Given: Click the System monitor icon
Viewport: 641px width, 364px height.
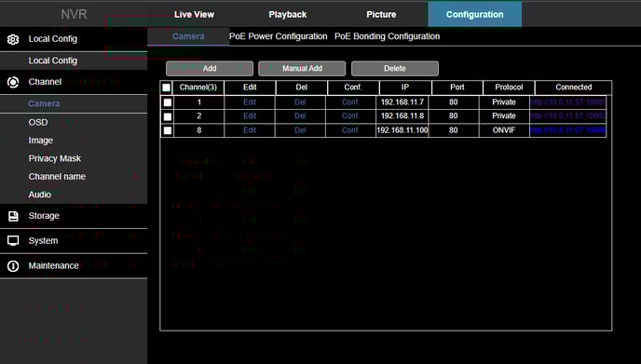Looking at the screenshot, I should click(13, 240).
